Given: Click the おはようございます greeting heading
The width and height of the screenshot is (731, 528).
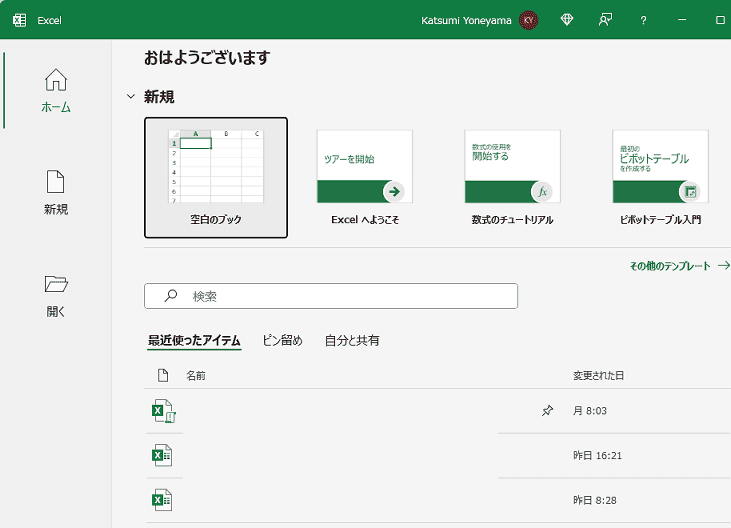Looking at the screenshot, I should click(x=207, y=58).
